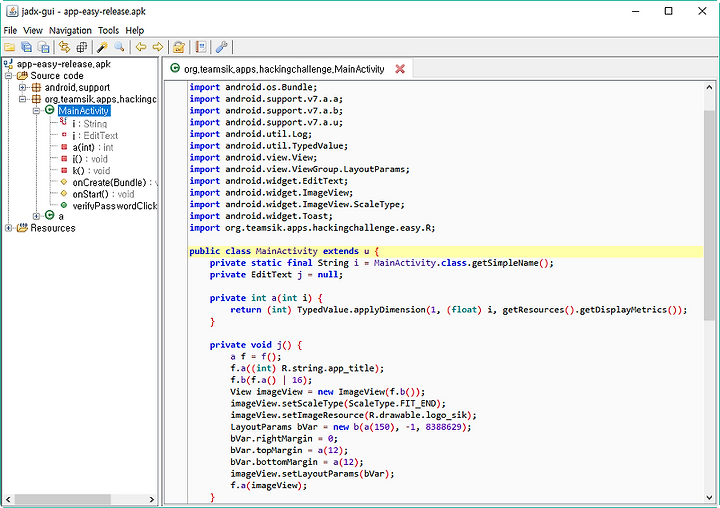This screenshot has width=720, height=508.
Task: Collapse the MainActivity class node
Action: [36, 111]
